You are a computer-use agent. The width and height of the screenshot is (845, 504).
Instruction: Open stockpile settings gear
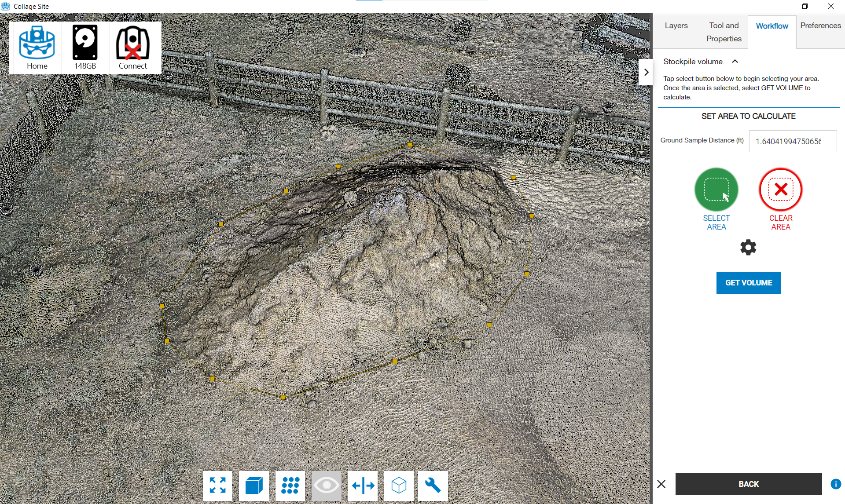tap(748, 248)
